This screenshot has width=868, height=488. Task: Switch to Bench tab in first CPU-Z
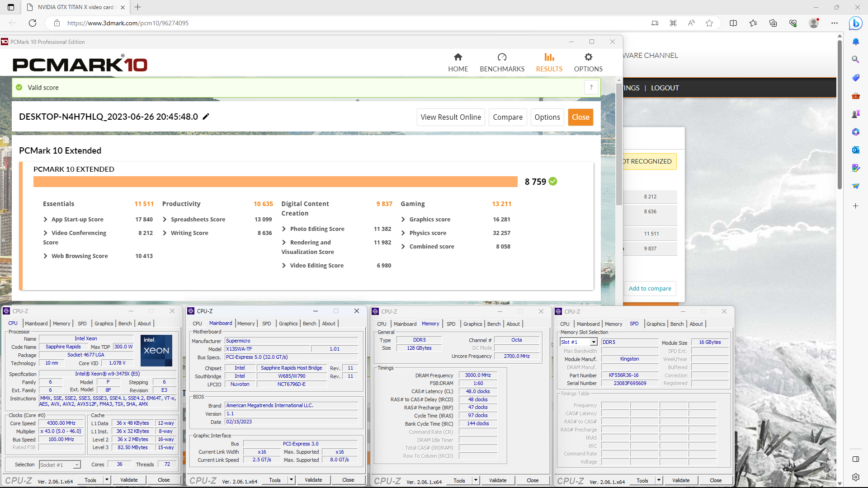[125, 324]
